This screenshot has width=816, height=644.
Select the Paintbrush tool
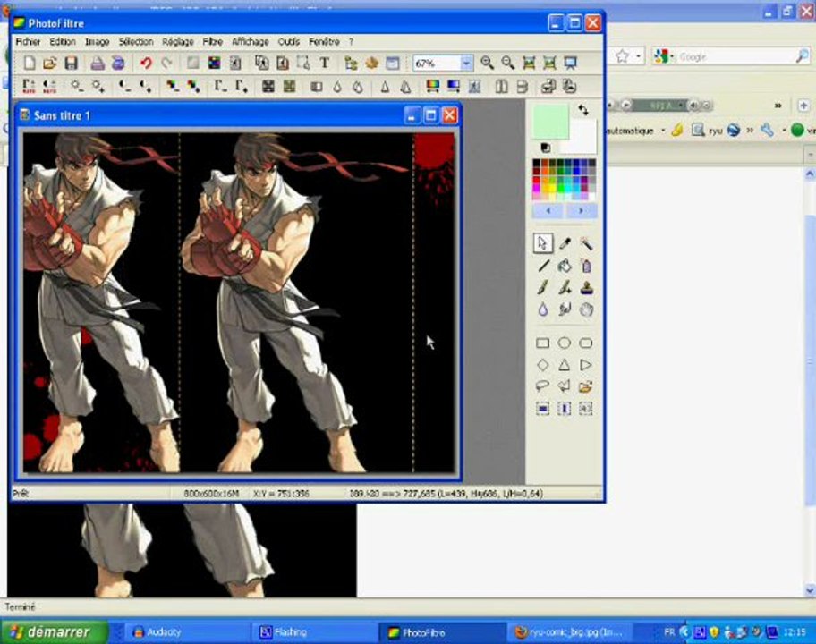[543, 288]
